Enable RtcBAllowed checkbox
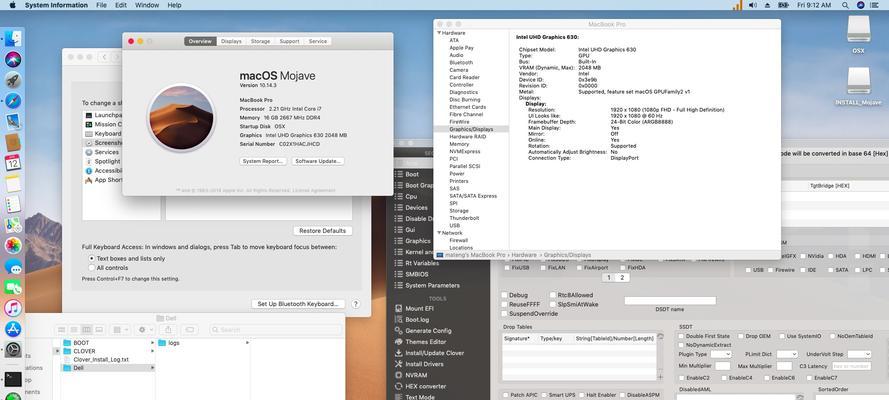889x400 pixels. coord(553,295)
